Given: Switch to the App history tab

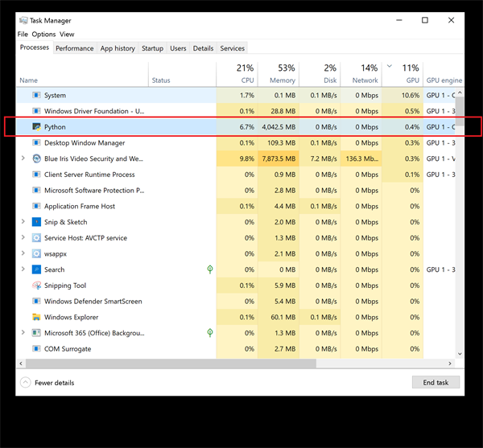Looking at the screenshot, I should (x=118, y=48).
